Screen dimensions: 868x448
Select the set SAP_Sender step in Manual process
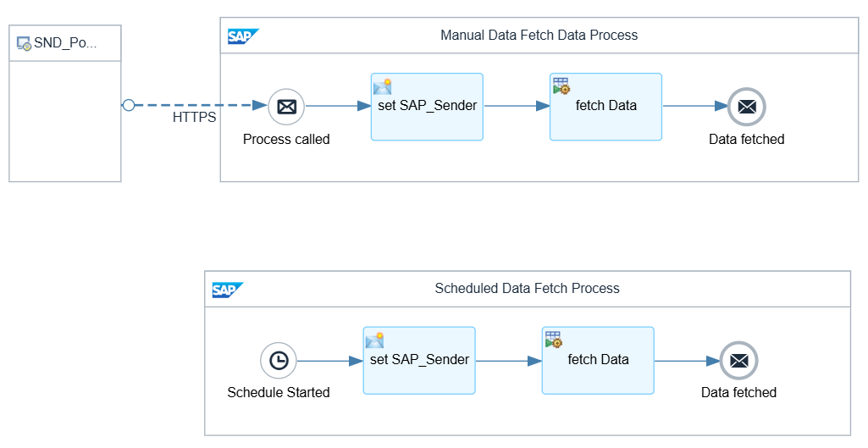pos(427,114)
